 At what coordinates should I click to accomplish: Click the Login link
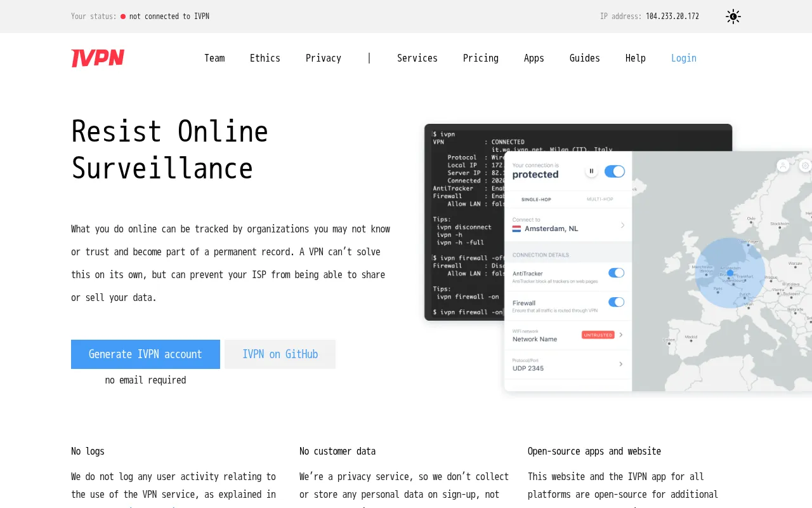(x=684, y=58)
